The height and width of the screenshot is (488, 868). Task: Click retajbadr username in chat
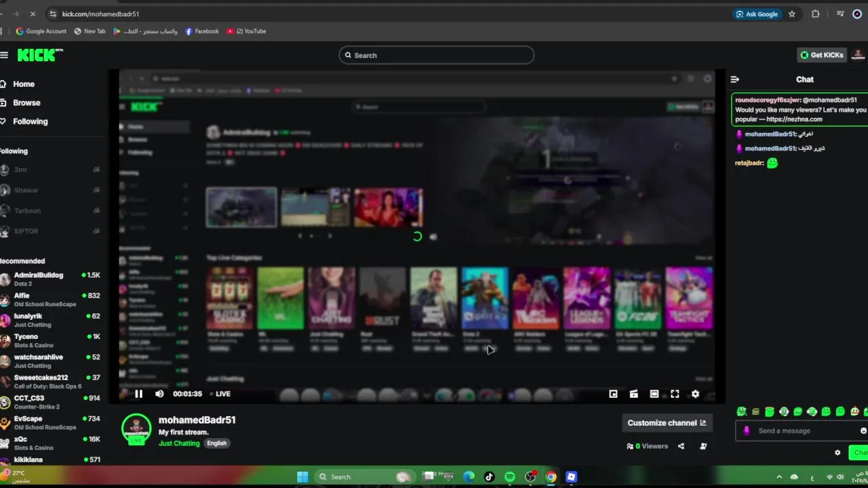(749, 163)
